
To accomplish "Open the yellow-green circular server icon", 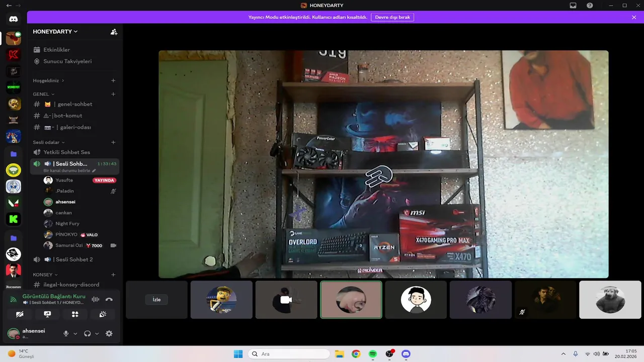I will tap(14, 170).
